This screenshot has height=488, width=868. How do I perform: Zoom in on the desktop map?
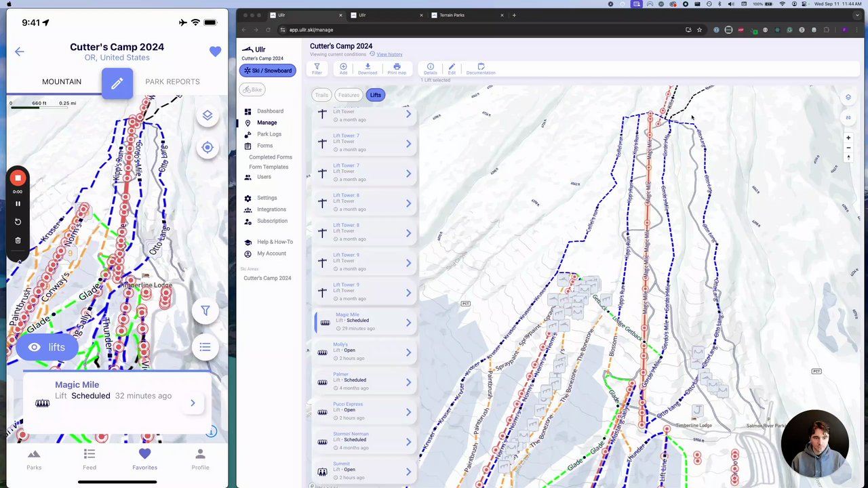pos(848,138)
